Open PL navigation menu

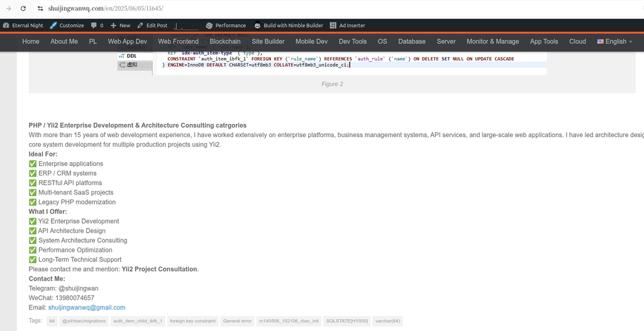[x=93, y=42]
